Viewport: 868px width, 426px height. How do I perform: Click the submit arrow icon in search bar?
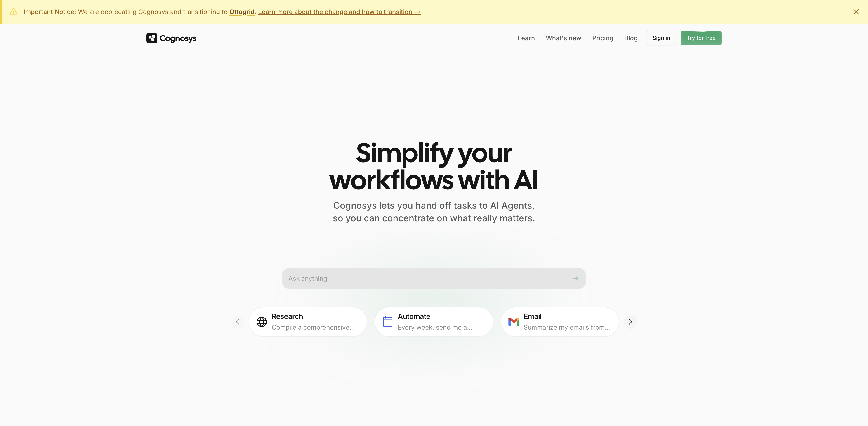(x=576, y=278)
